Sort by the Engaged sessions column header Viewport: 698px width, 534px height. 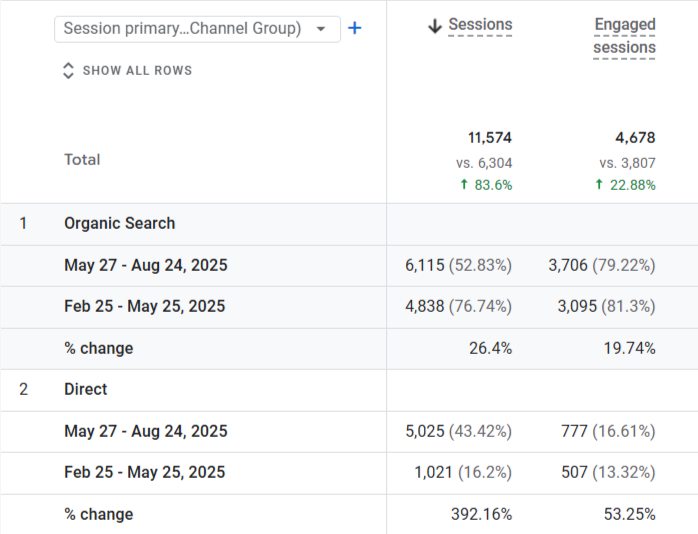coord(624,36)
